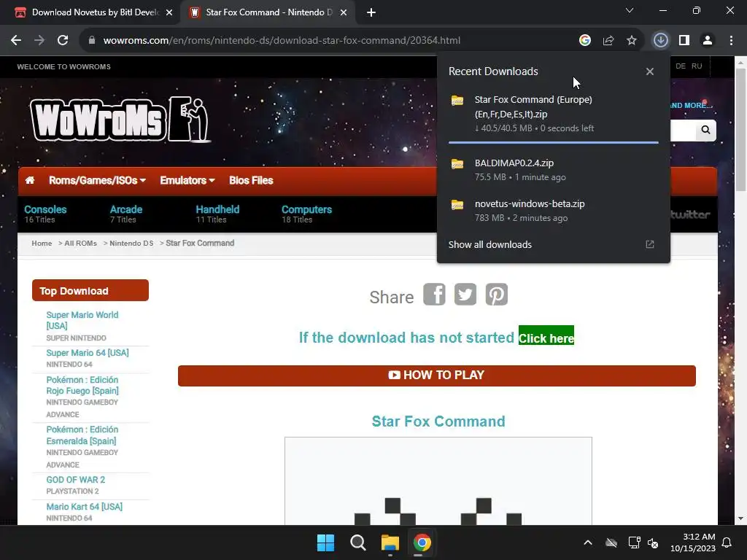Click the site lock icon in address bar

click(92, 41)
